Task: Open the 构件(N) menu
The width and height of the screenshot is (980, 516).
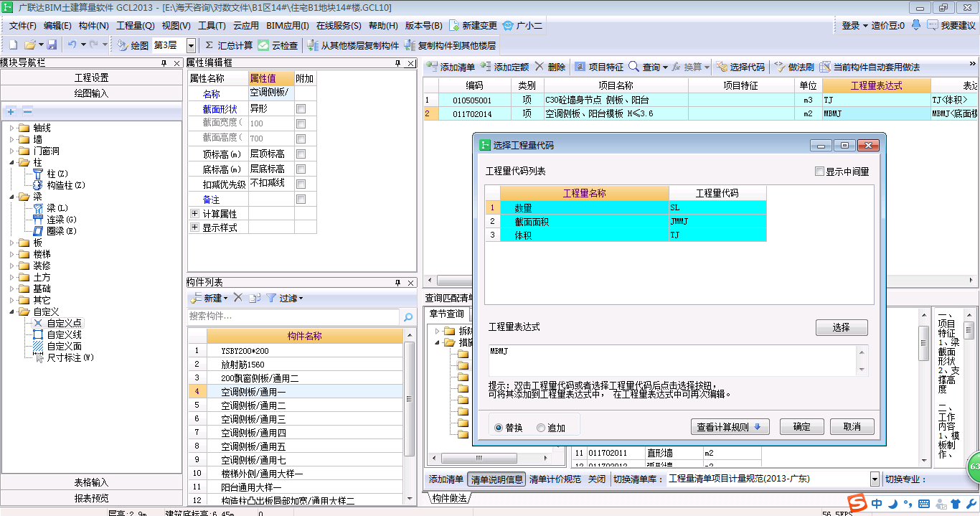Action: coord(94,25)
